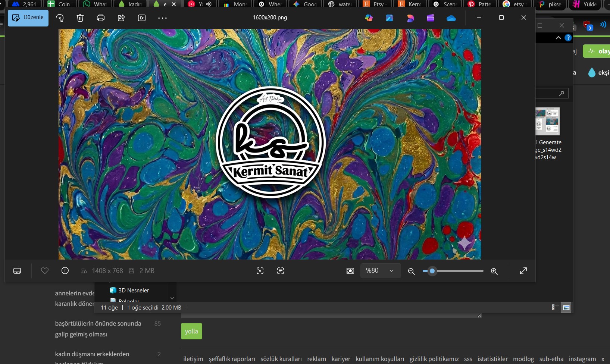The height and width of the screenshot is (364, 610).
Task: Delete the photo with the trash icon
Action: [x=80, y=18]
